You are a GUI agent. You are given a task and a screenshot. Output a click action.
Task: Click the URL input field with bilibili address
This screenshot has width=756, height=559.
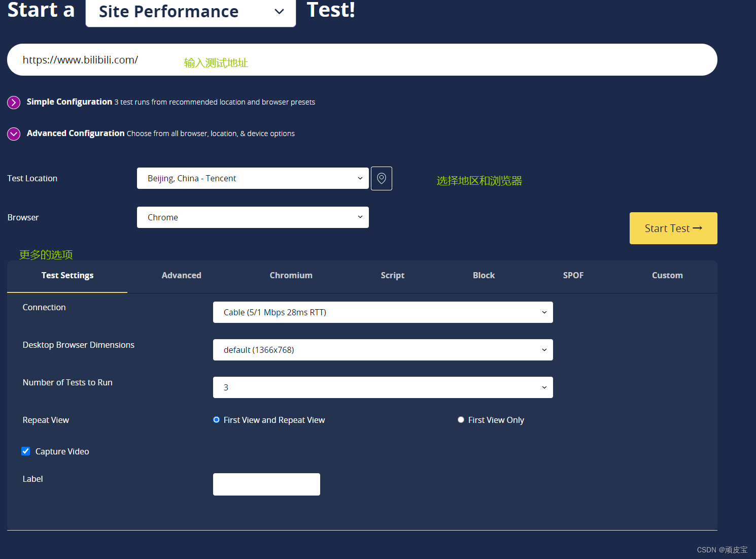point(362,60)
